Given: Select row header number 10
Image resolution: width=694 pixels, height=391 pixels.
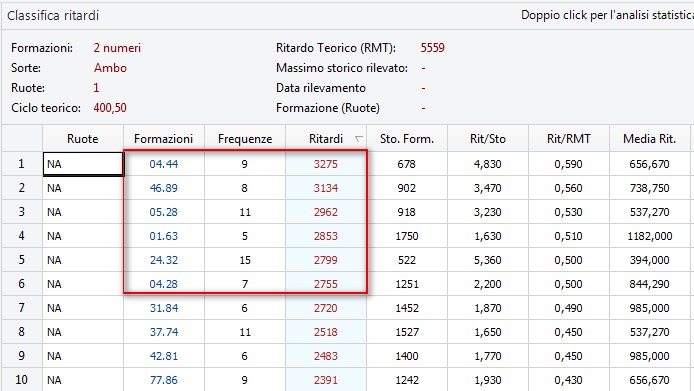Looking at the screenshot, I should [x=21, y=379].
